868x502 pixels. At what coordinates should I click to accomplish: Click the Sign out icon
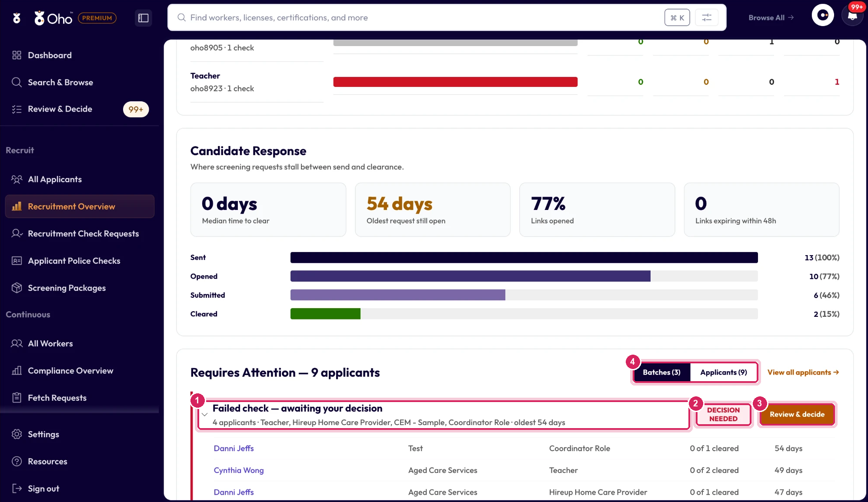coord(17,489)
